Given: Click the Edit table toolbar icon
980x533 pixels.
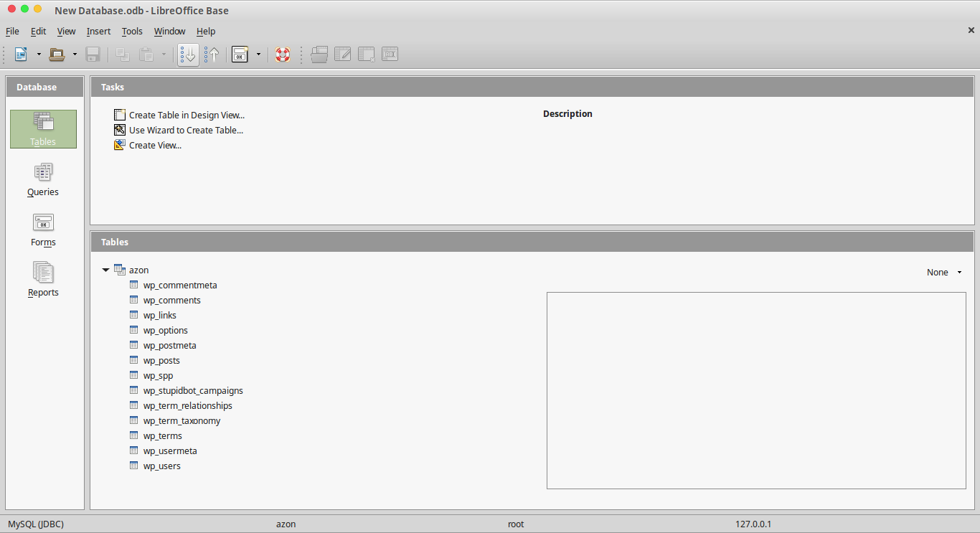Looking at the screenshot, I should tap(343, 55).
